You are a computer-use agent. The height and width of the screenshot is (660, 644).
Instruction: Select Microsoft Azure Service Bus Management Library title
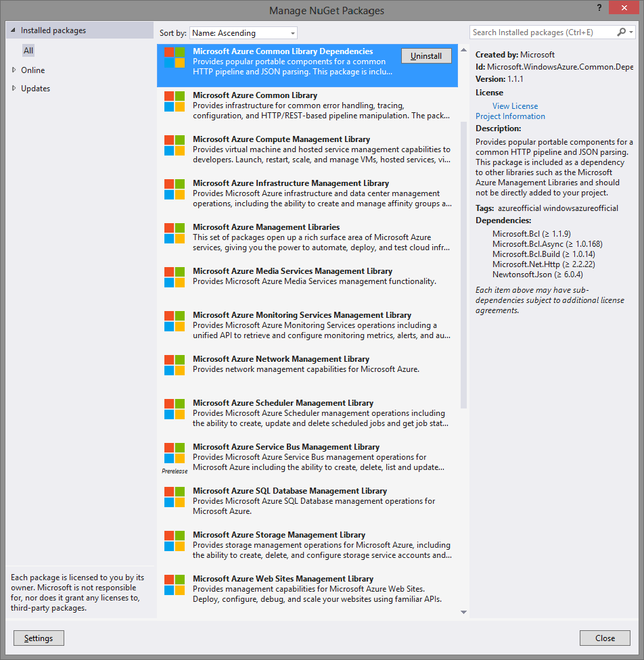coord(286,447)
